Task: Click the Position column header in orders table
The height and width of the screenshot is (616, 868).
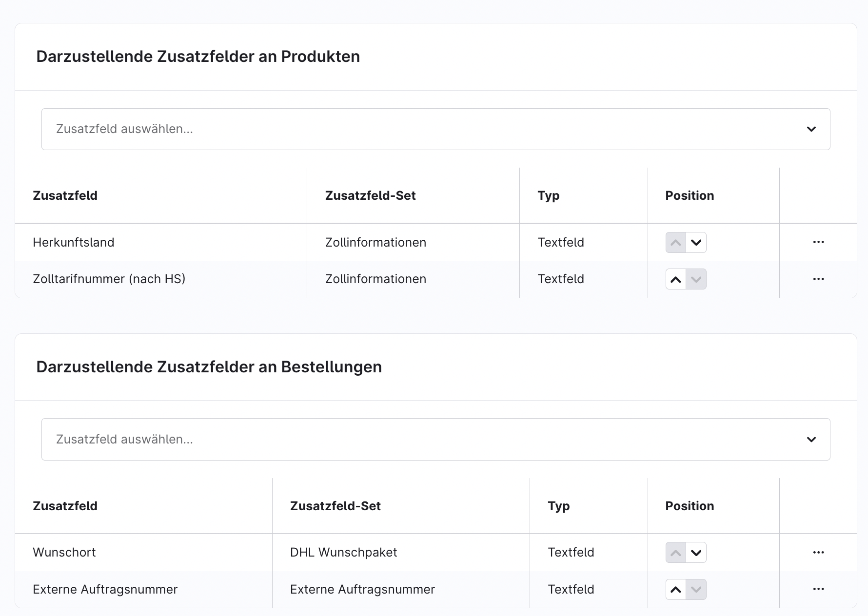Action: [690, 506]
